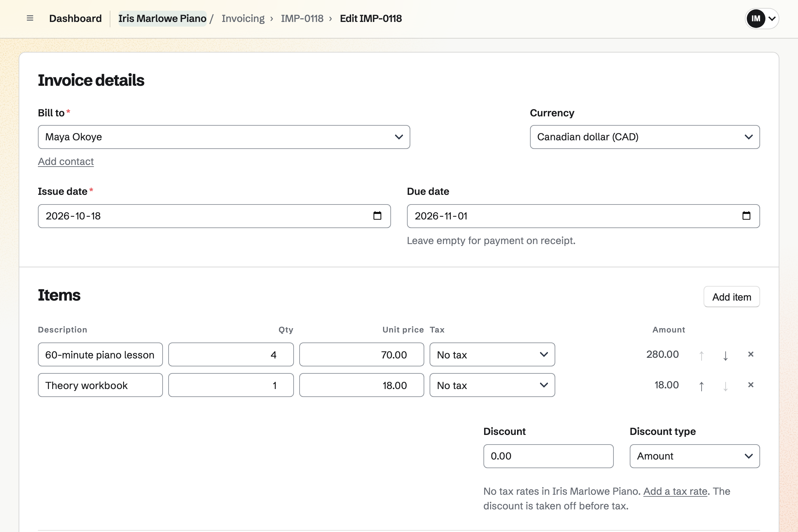Move the piano lesson item up

point(701,355)
